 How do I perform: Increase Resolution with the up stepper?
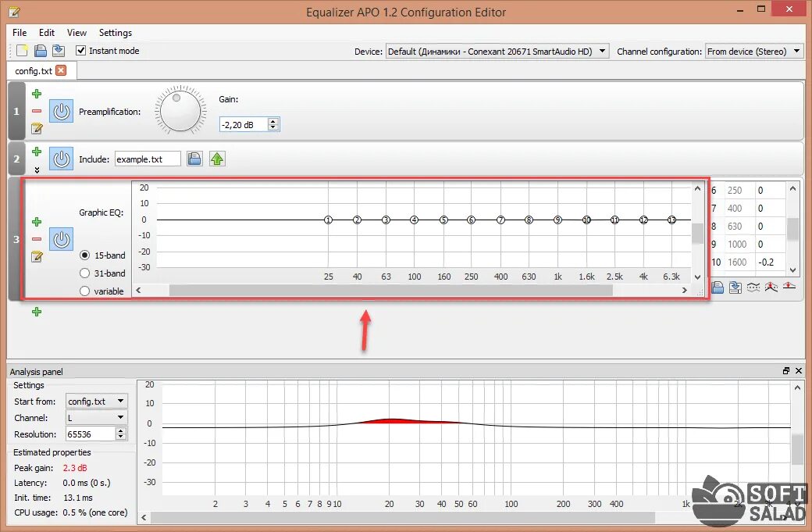[121, 430]
